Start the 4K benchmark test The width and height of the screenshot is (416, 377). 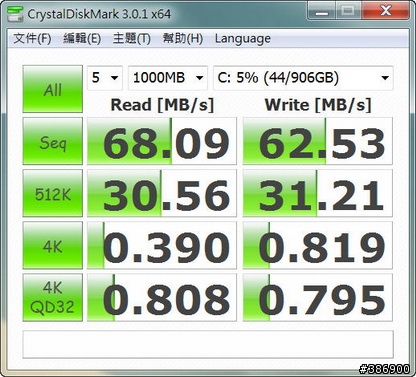pos(53,245)
